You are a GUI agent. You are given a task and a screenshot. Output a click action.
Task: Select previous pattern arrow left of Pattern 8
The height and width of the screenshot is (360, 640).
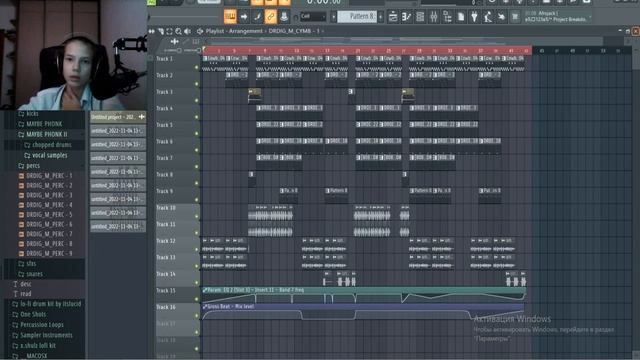(x=333, y=17)
